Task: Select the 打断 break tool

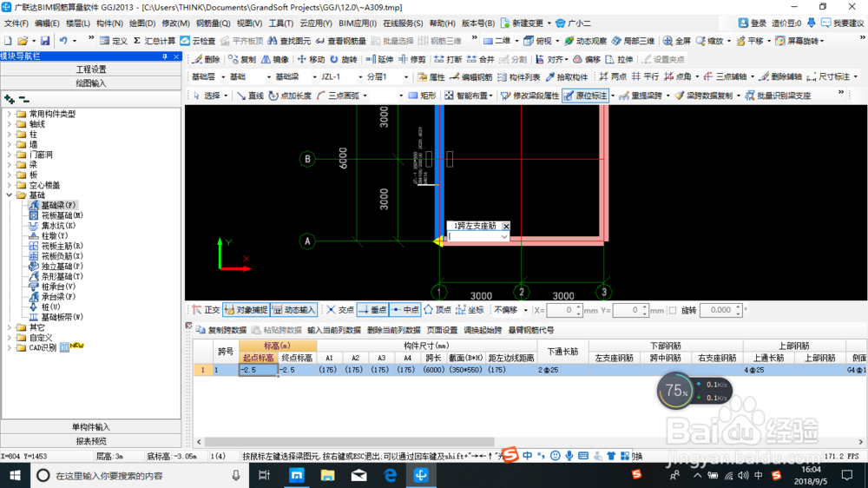Action: [x=448, y=59]
